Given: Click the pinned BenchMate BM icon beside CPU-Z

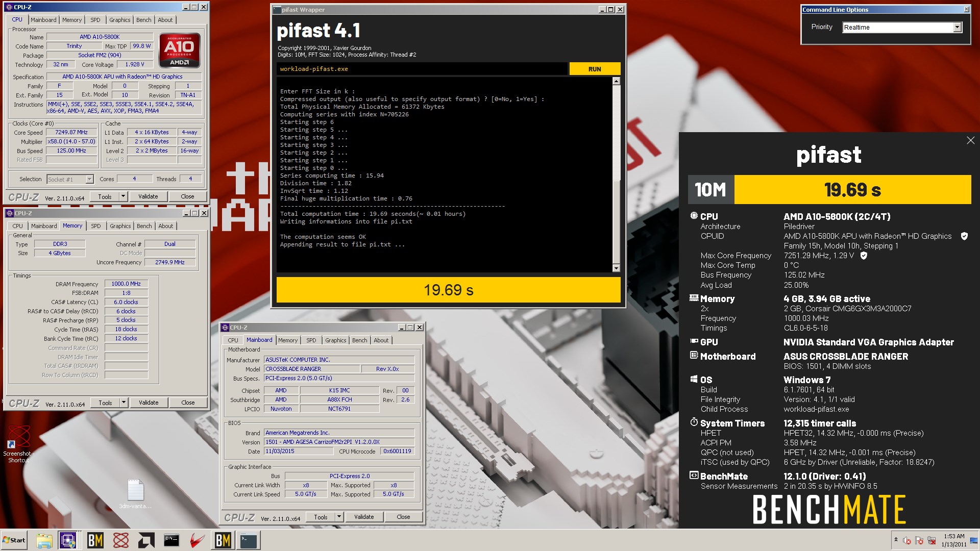Looking at the screenshot, I should (95, 540).
